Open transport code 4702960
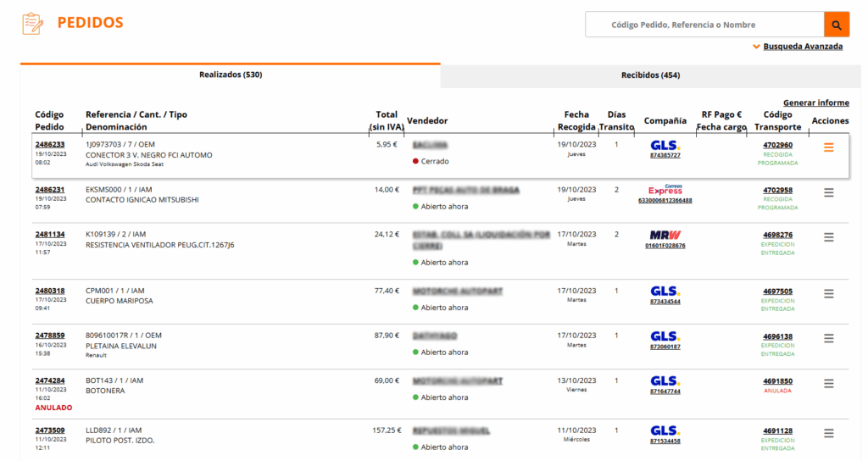Viewport: 868px width, 461px height. [778, 145]
